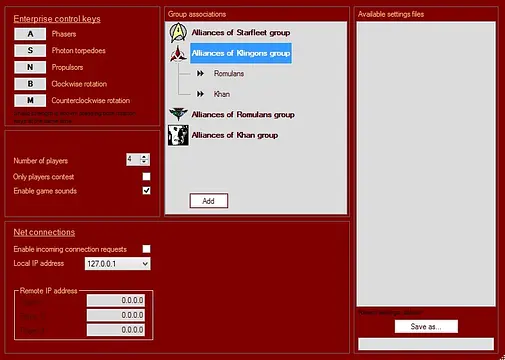The height and width of the screenshot is (360, 505).
Task: Click the Counterclockwise rotation label
Action: point(91,100)
